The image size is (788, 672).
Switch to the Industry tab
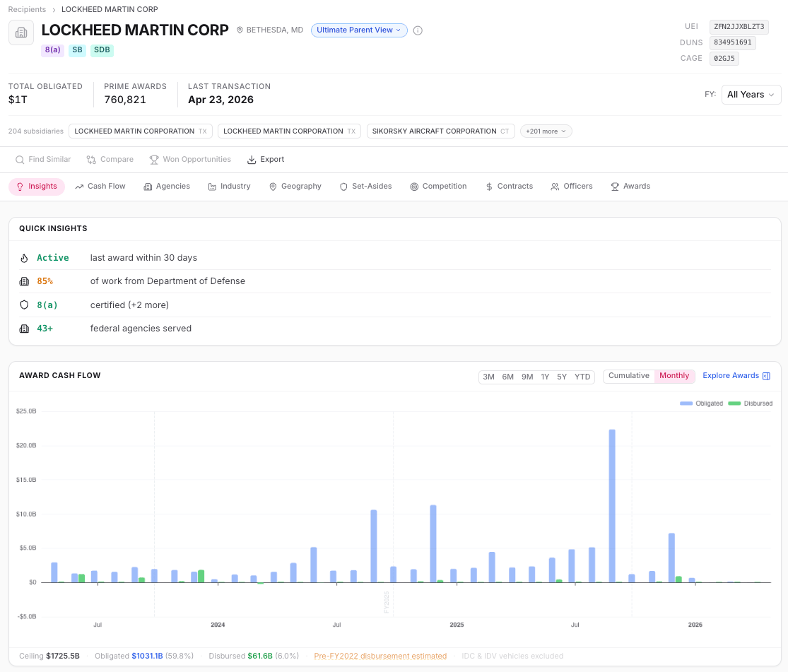[229, 187]
